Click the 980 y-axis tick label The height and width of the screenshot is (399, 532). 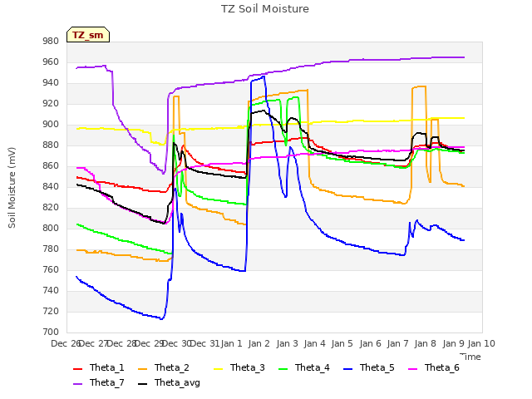(x=51, y=42)
